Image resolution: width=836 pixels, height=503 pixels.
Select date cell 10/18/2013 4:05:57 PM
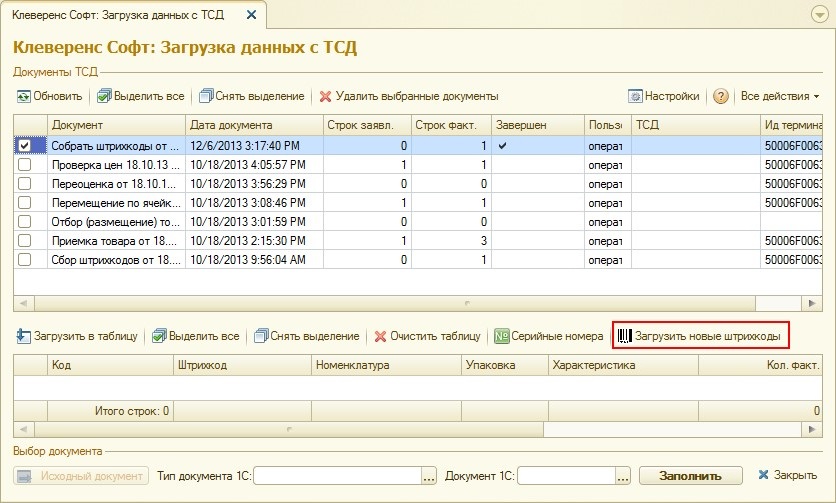pyautogui.click(x=254, y=165)
